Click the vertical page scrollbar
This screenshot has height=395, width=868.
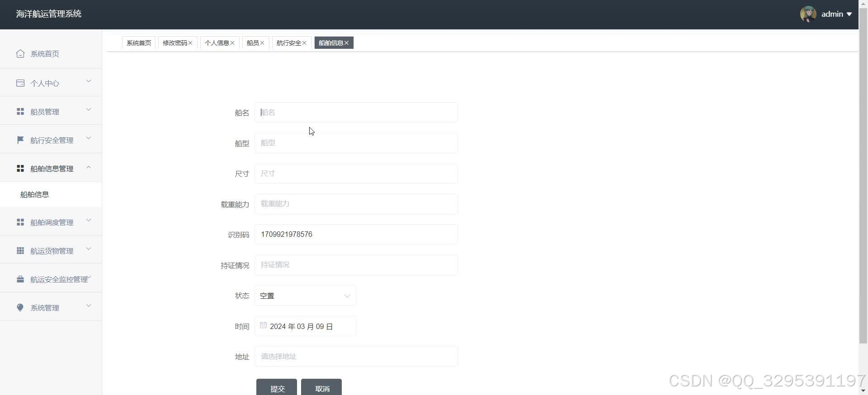tap(863, 176)
